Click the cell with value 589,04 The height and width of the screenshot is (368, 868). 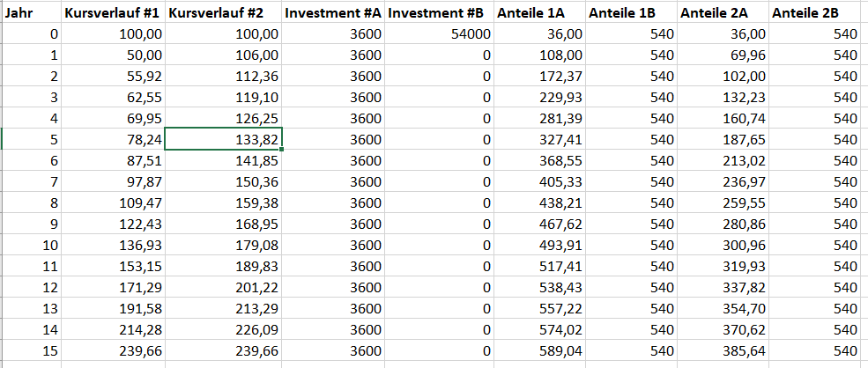[x=539, y=350]
